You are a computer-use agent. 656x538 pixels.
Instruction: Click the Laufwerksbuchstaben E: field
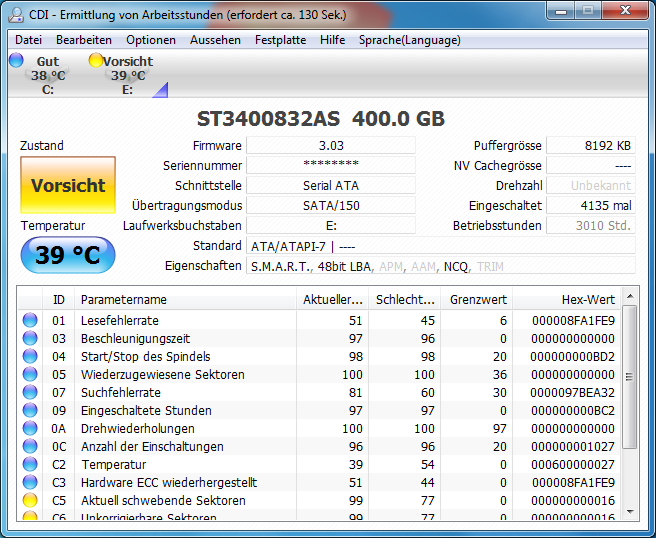(x=331, y=225)
